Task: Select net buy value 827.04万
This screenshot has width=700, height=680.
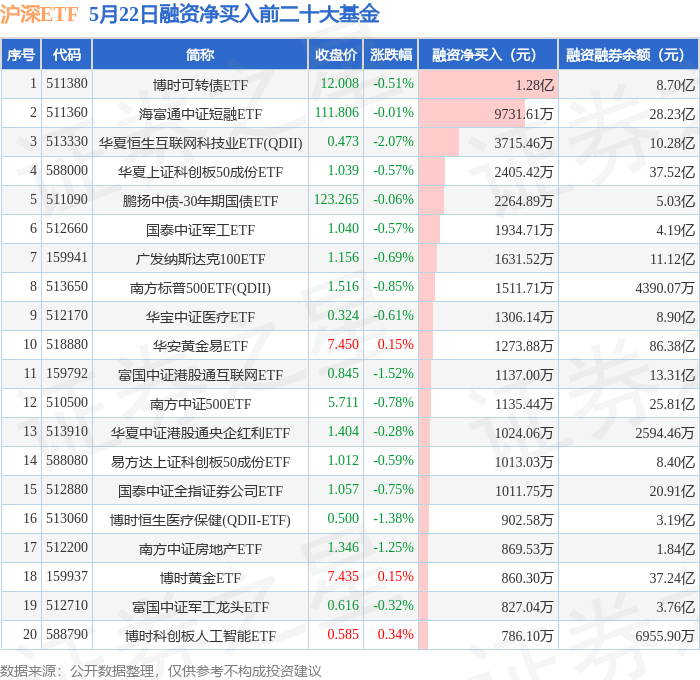Action: (527, 607)
